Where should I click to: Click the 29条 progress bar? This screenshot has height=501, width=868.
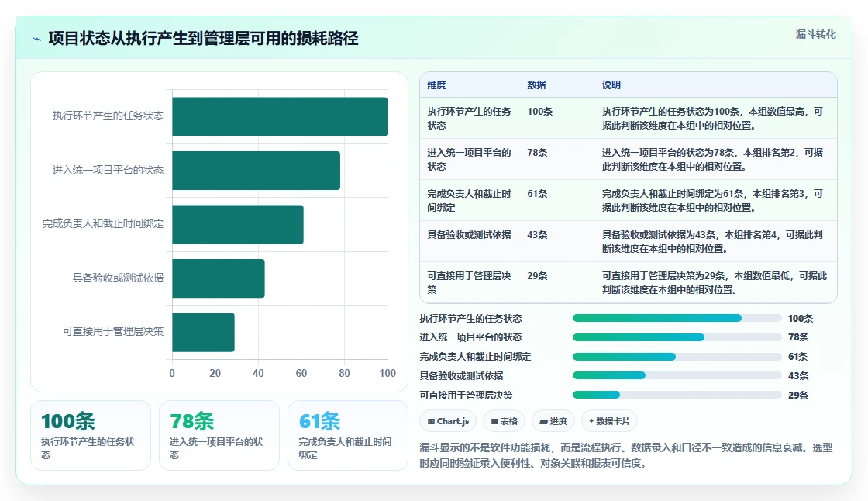[x=677, y=396]
